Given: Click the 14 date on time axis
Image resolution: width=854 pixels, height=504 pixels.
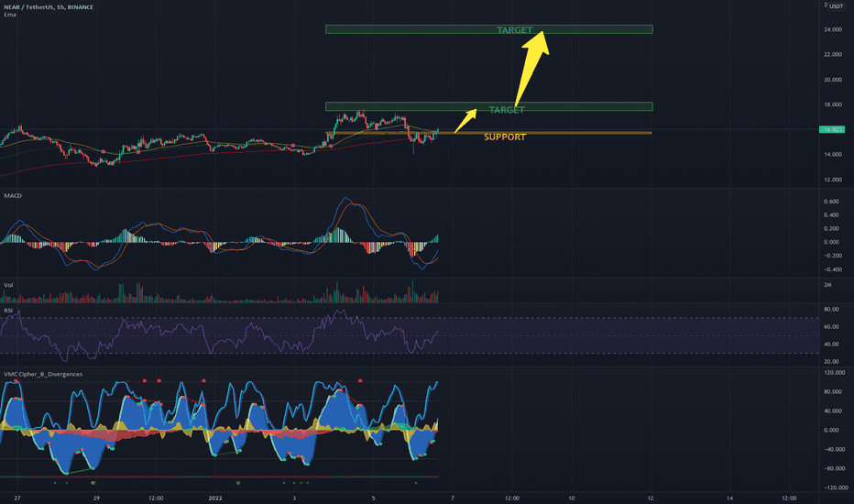Looking at the screenshot, I should 729,499.
